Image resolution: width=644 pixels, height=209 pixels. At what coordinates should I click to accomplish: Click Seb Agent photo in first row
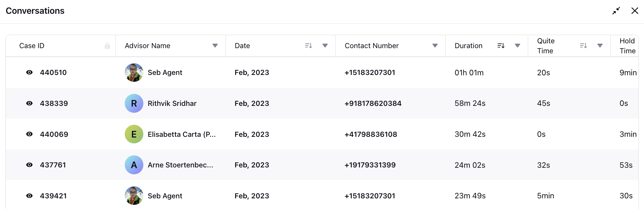[134, 73]
